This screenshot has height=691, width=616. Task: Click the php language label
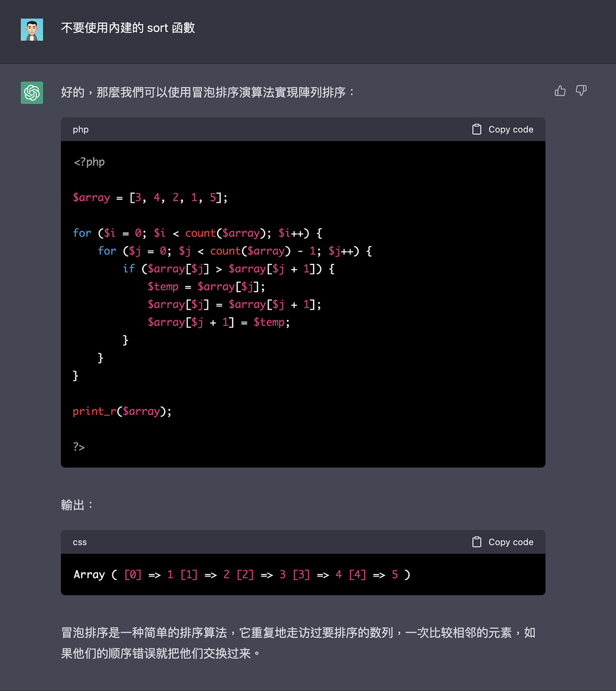(81, 129)
